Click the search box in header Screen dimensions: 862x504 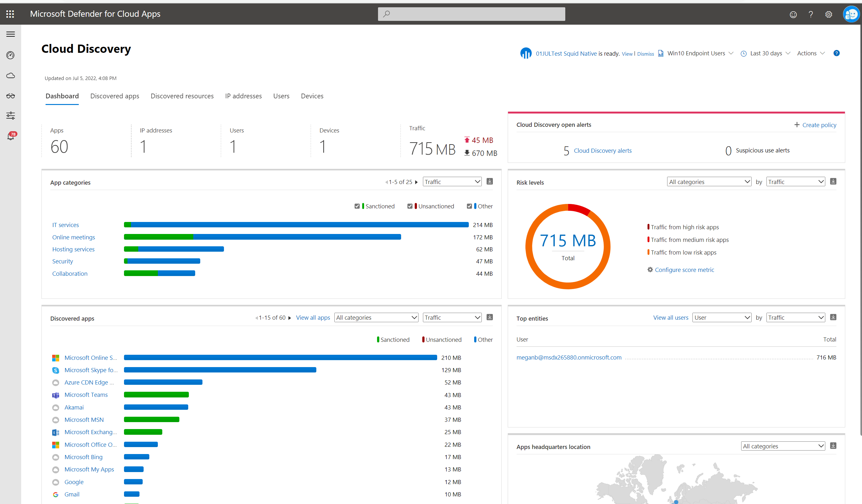tap(471, 14)
